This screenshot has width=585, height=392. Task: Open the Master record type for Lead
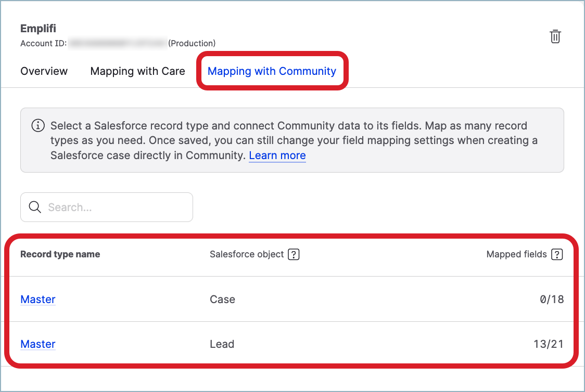point(38,344)
